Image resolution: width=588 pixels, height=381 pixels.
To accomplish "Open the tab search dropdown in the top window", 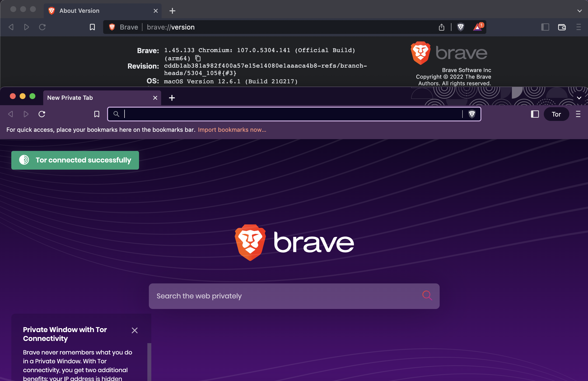I will pos(579,11).
